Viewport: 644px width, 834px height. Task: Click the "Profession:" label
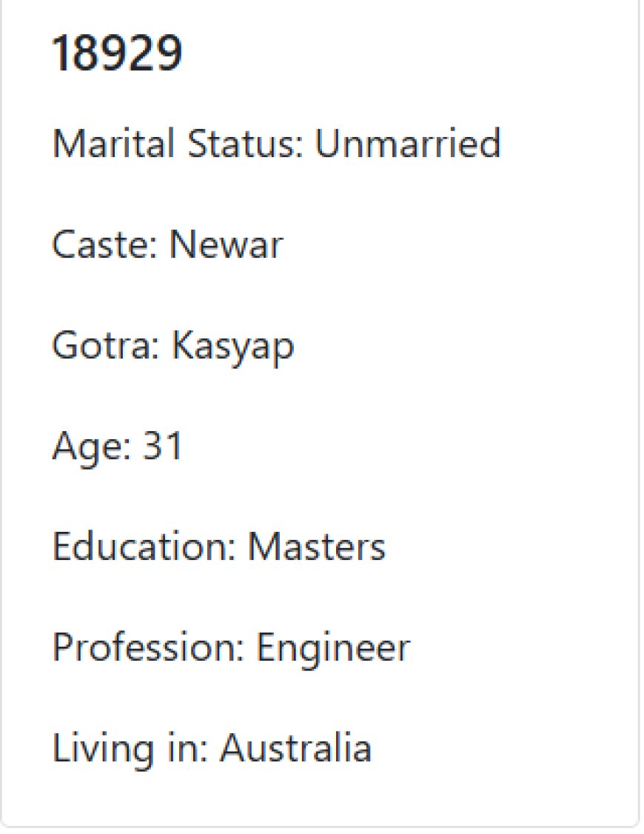pos(148,647)
